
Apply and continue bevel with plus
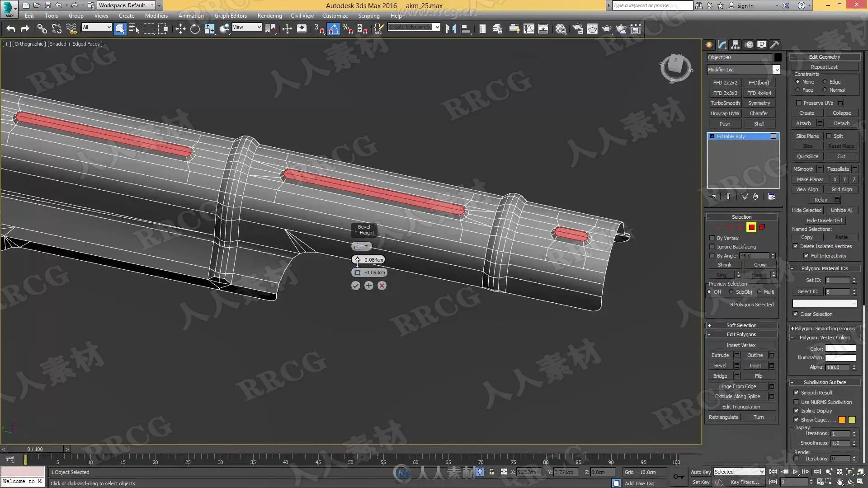tap(369, 286)
